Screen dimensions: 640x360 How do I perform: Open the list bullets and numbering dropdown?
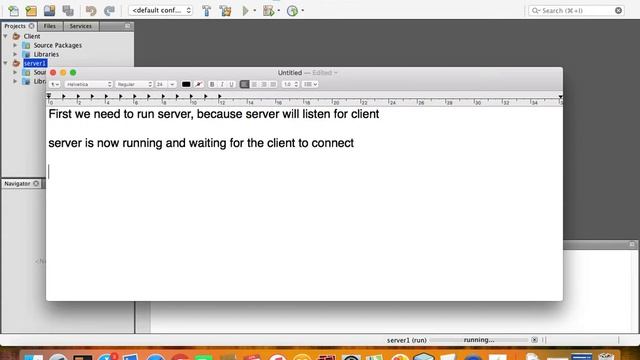click(x=310, y=84)
